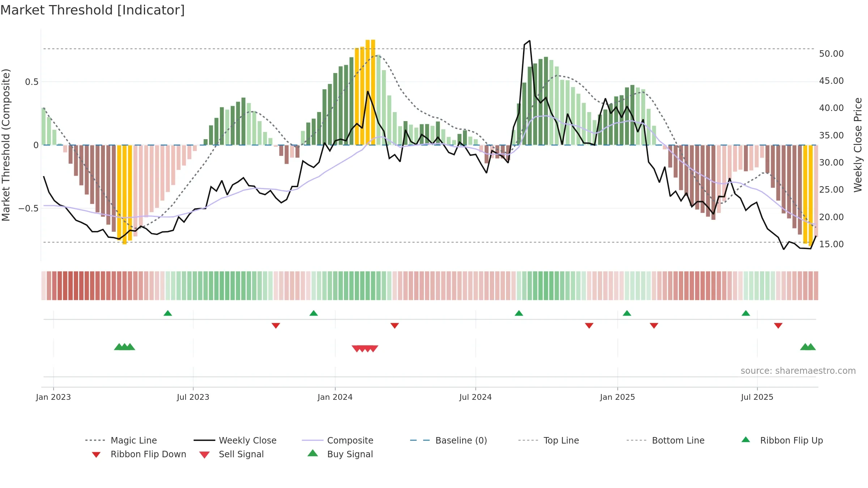Click the source: sharemaestro.com text
The image size is (868, 488).
[798, 371]
